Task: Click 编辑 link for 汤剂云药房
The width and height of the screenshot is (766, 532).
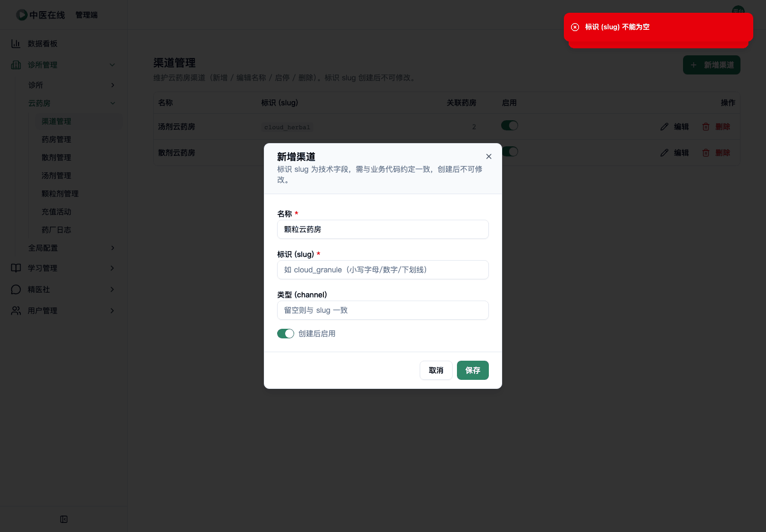Action: point(681,127)
